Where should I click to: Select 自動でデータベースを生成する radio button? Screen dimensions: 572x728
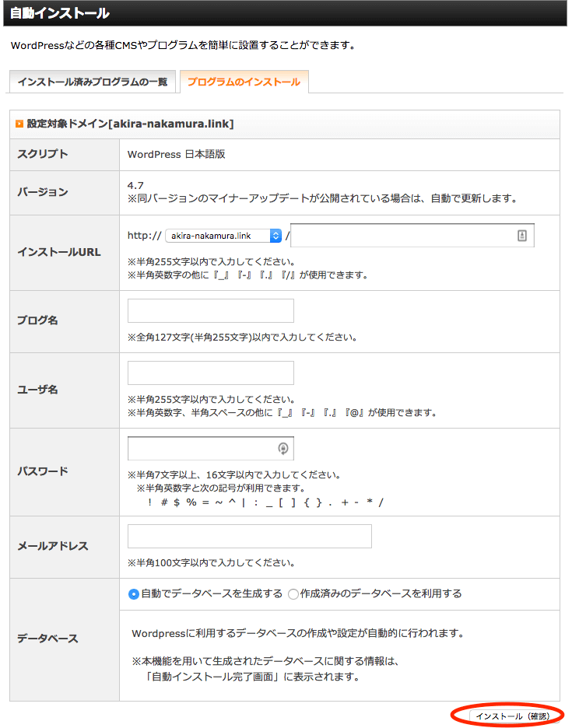click(134, 594)
